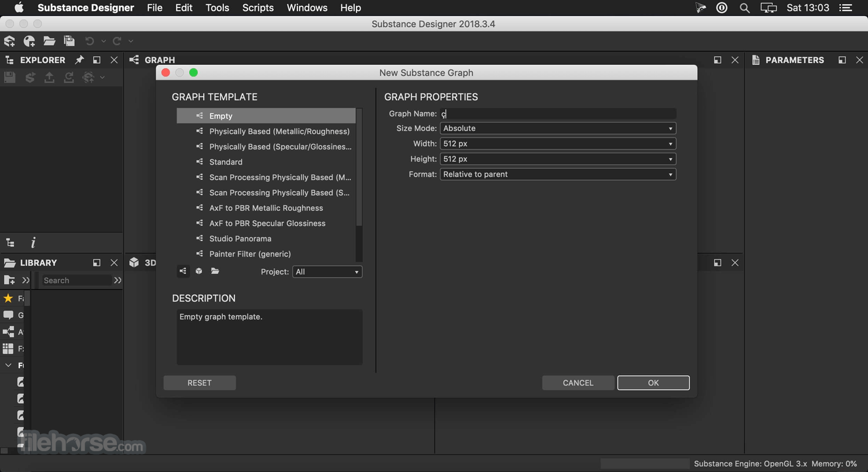Click the Save All floppy disks icon
The image size is (868, 472).
pos(69,41)
